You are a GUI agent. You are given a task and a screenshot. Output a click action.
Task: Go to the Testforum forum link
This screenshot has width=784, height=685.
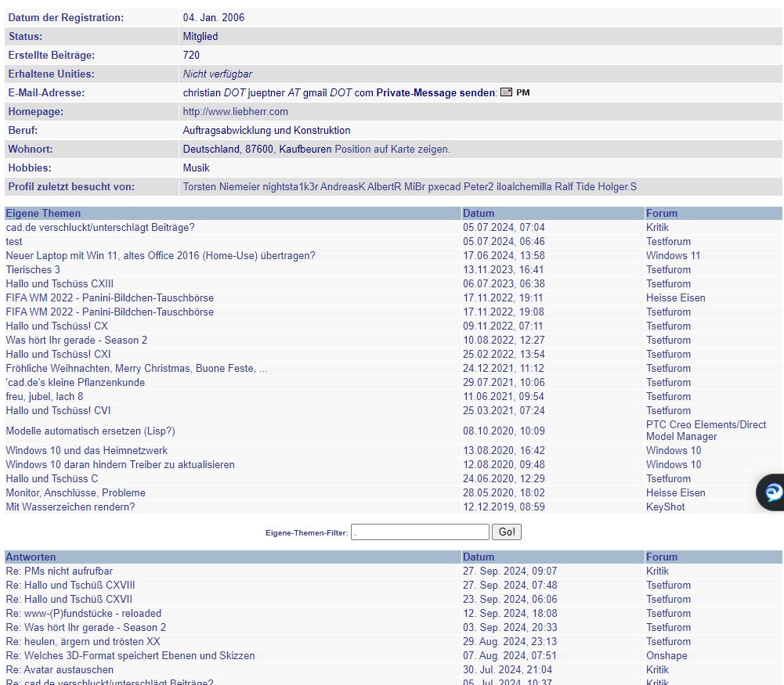pos(668,241)
